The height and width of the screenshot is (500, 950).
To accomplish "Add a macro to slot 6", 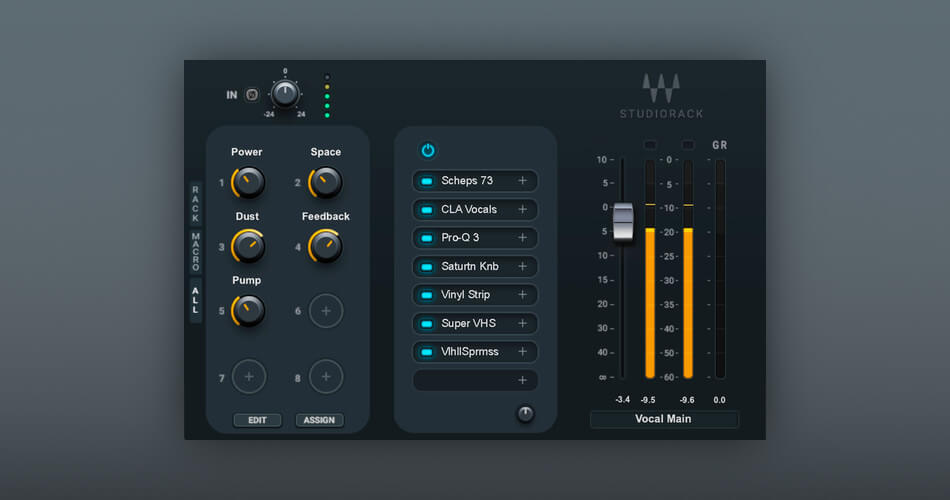I will coord(326,311).
